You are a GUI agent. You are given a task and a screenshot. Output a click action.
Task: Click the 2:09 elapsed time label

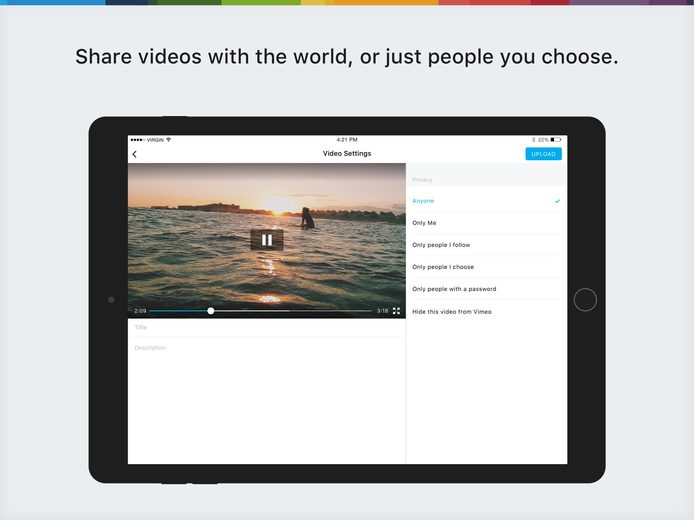[x=140, y=311]
